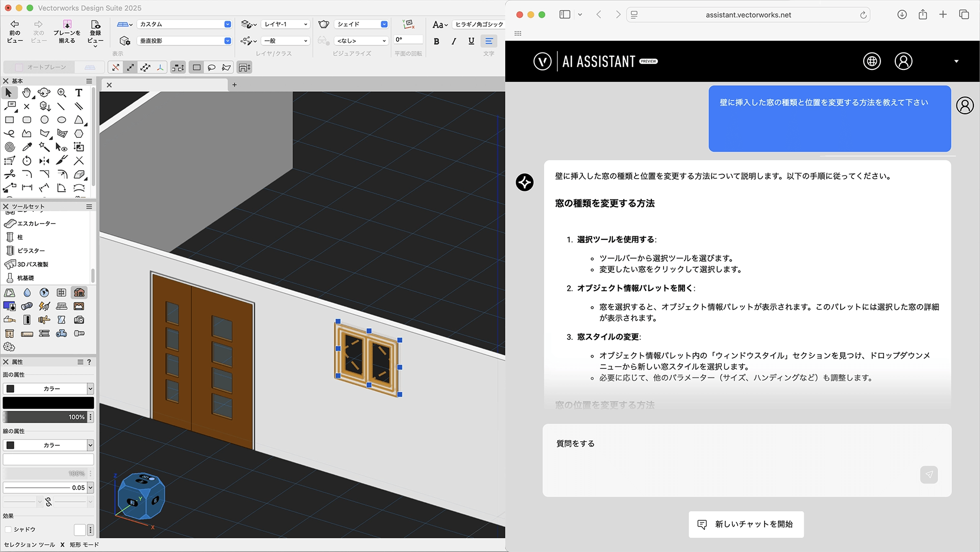Click the start new chat button
The width and height of the screenshot is (980, 552).
click(x=746, y=524)
